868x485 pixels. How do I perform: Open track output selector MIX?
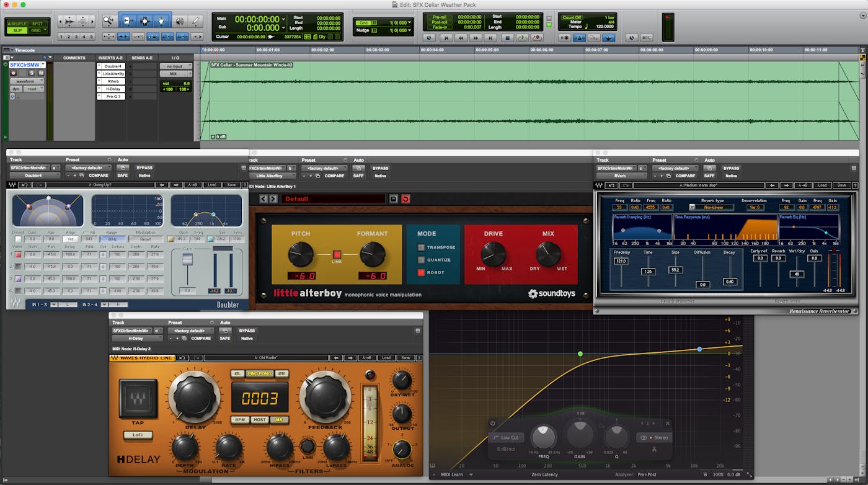[176, 74]
